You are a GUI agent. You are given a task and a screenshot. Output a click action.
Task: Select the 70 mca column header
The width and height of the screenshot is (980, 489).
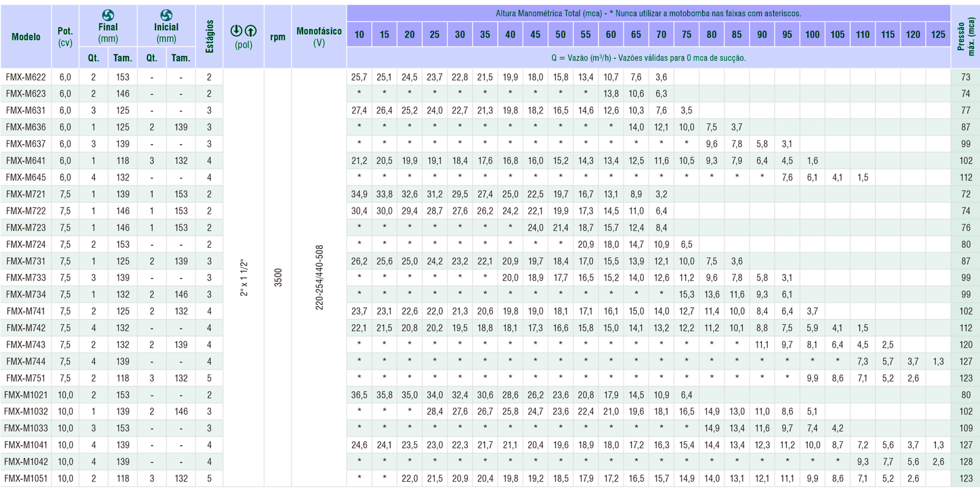tap(661, 34)
